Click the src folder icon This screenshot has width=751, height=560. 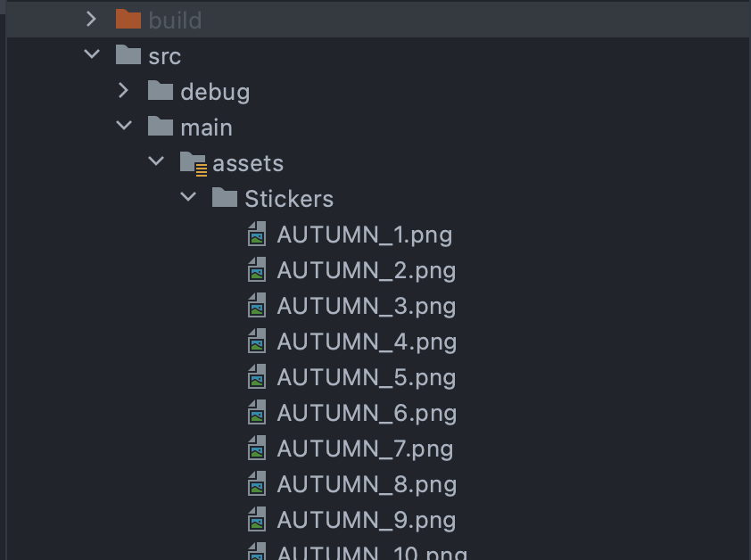point(128,55)
